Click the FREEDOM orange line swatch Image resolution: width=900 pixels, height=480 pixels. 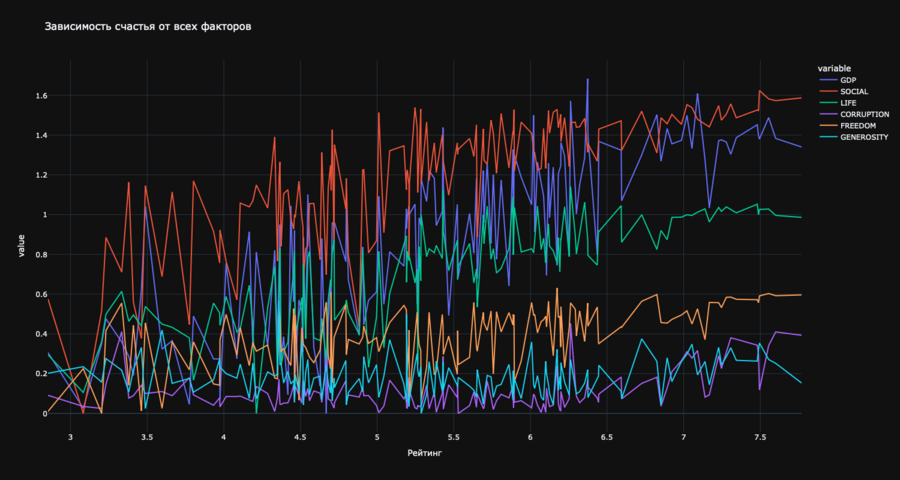pos(828,126)
